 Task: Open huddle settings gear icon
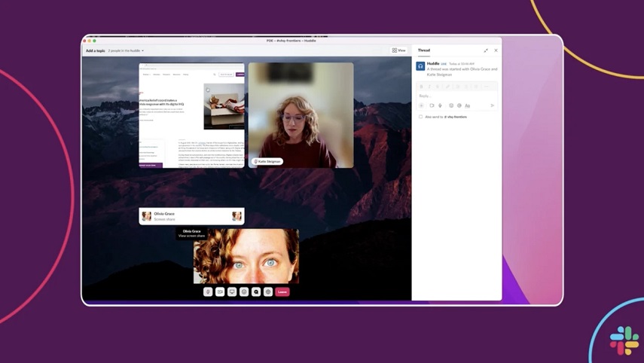[268, 292]
